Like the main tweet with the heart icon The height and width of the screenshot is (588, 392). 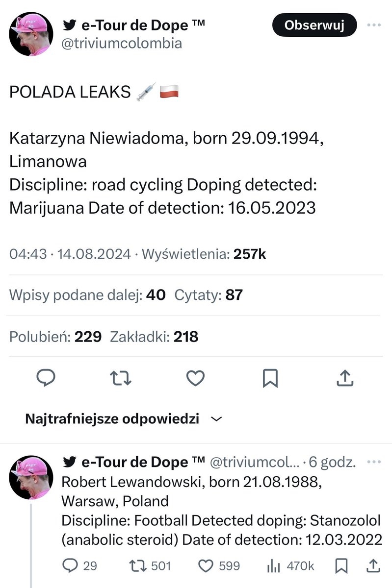(196, 378)
